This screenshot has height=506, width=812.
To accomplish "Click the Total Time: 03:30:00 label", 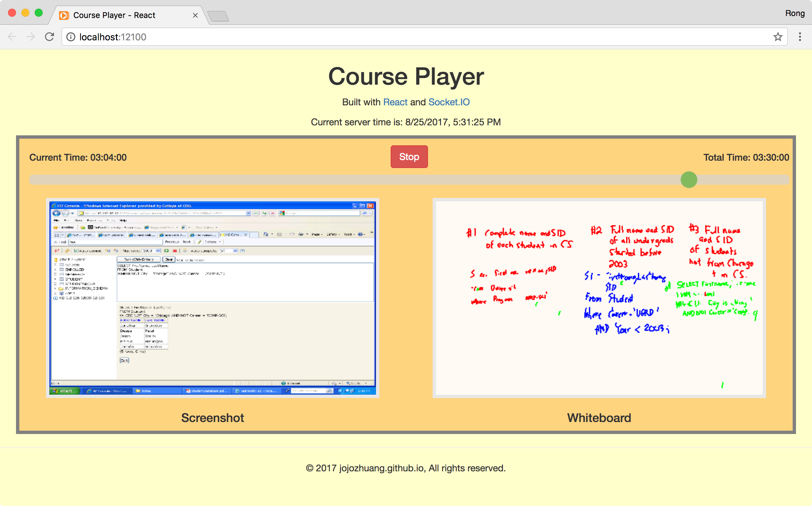I will (x=746, y=157).
